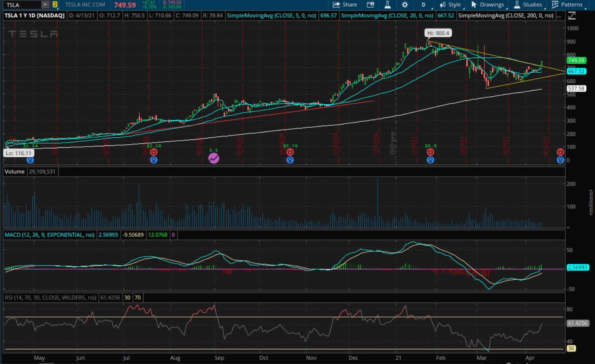Click the Volume study label
595x364 pixels.
point(15,172)
